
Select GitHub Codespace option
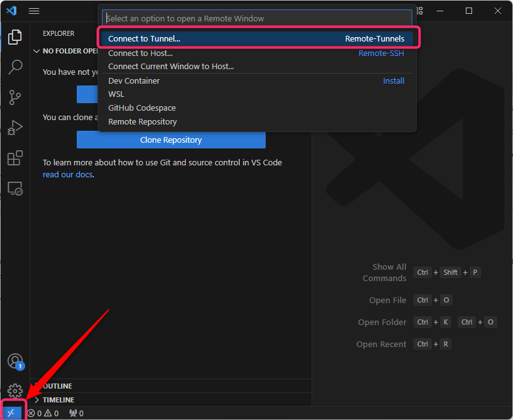[257, 108]
